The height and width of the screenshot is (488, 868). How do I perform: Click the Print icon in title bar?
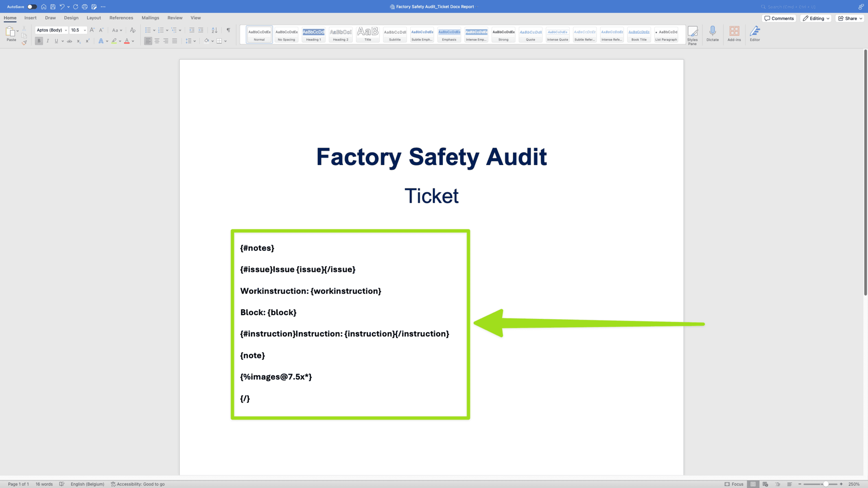click(x=85, y=7)
